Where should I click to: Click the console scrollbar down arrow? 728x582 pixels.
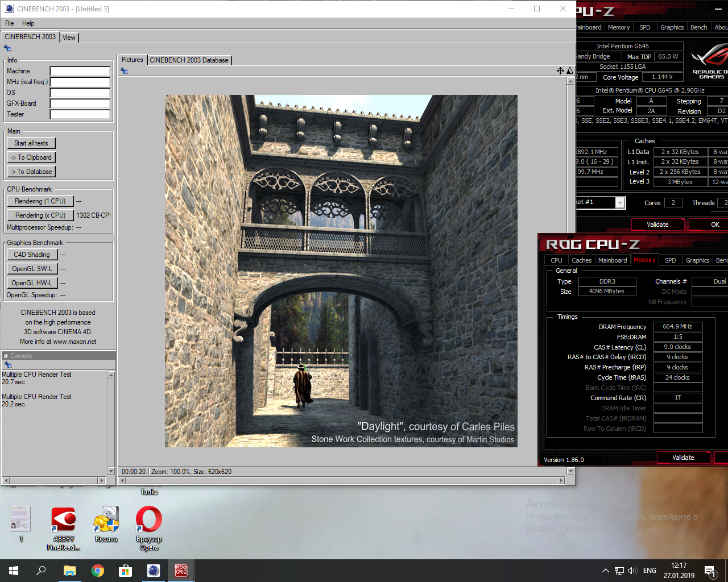point(111,471)
